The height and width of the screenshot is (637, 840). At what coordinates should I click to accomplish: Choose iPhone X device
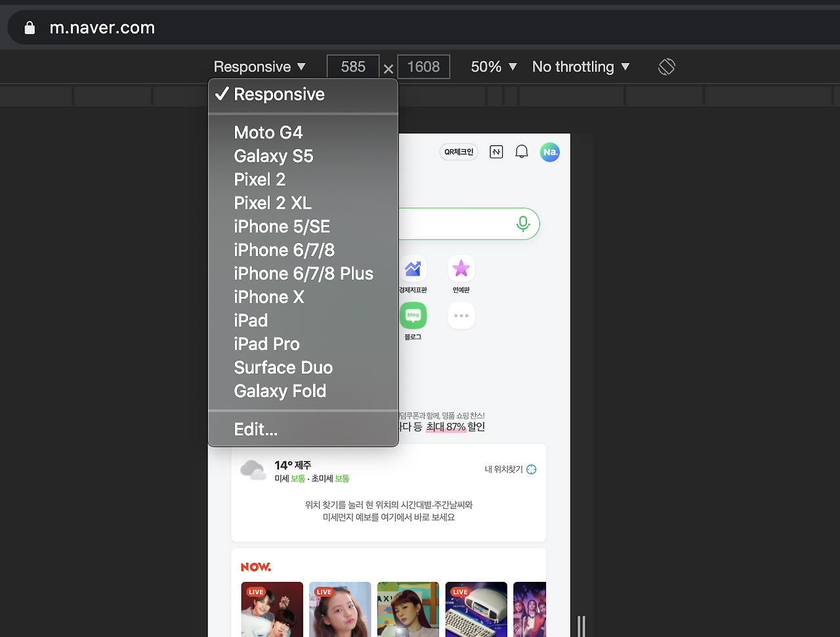click(x=303, y=297)
